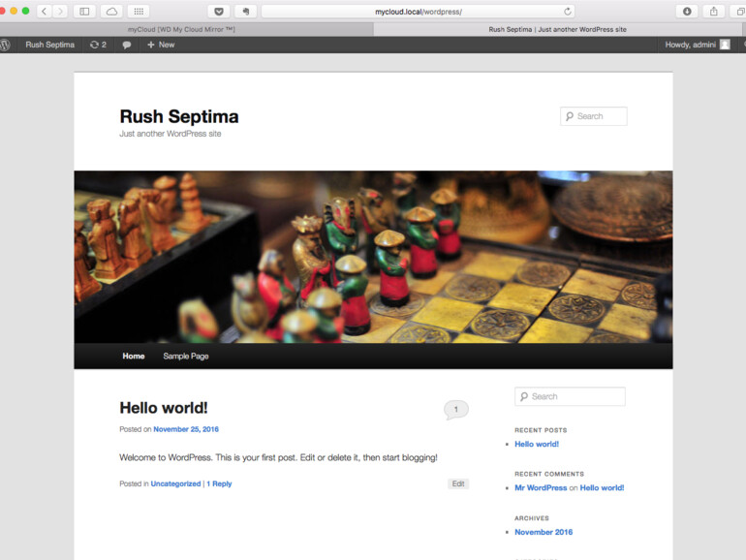
Task: Open the 2 pending updates icon
Action: coord(98,45)
